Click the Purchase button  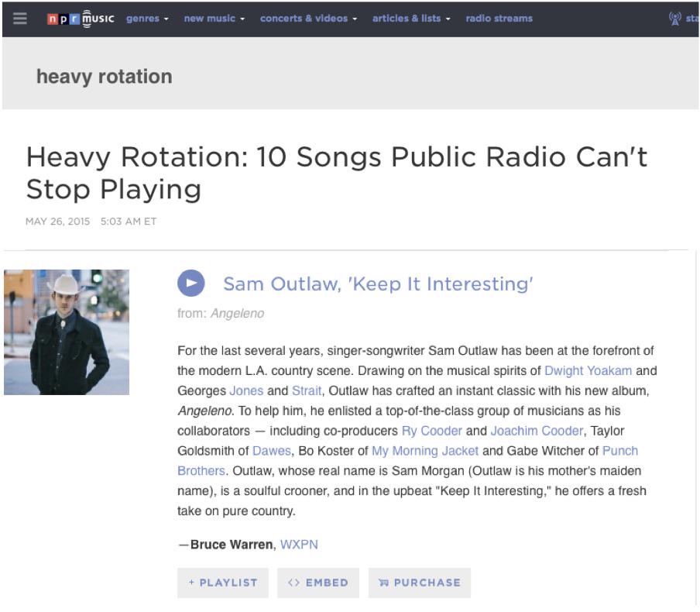419,583
